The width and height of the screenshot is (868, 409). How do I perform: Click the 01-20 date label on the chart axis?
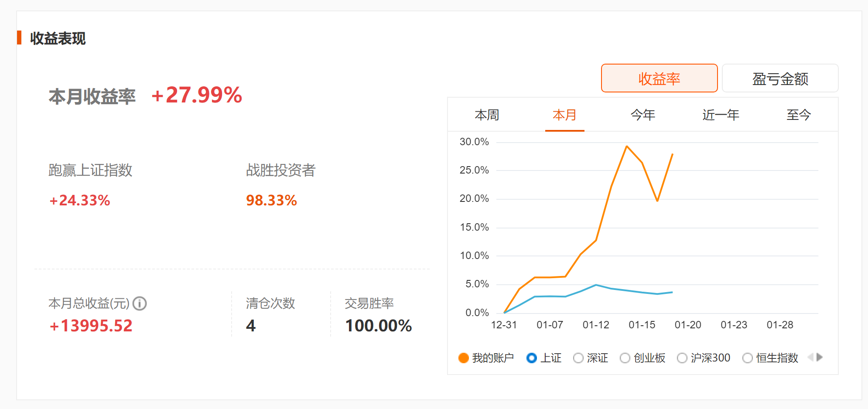click(688, 325)
